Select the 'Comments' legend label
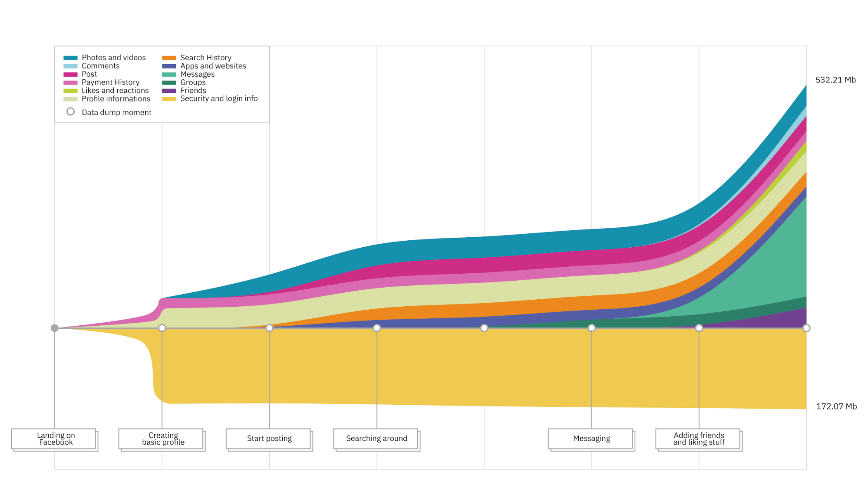Image resolution: width=868 pixels, height=488 pixels. click(100, 66)
